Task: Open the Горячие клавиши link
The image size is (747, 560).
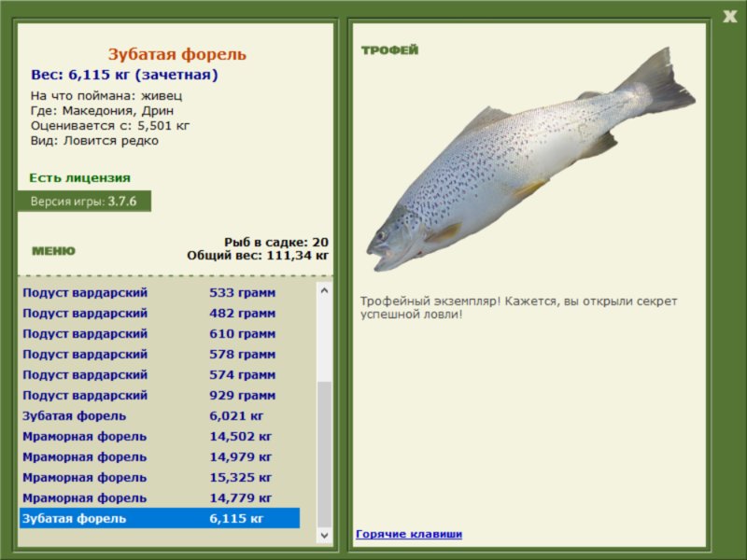Action: click(x=409, y=534)
